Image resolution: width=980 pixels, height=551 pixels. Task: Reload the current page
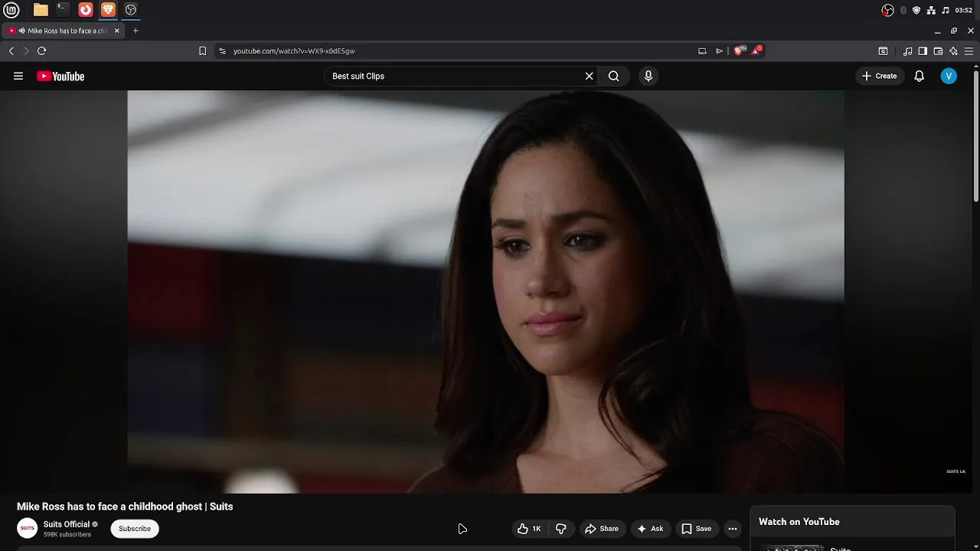point(41,51)
